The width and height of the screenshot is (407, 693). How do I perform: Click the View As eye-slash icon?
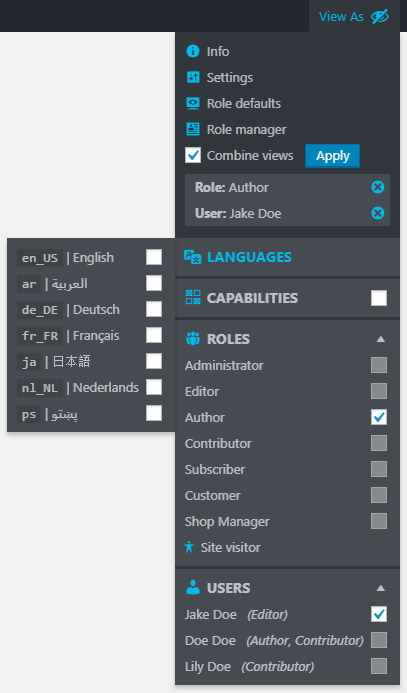tap(380, 17)
